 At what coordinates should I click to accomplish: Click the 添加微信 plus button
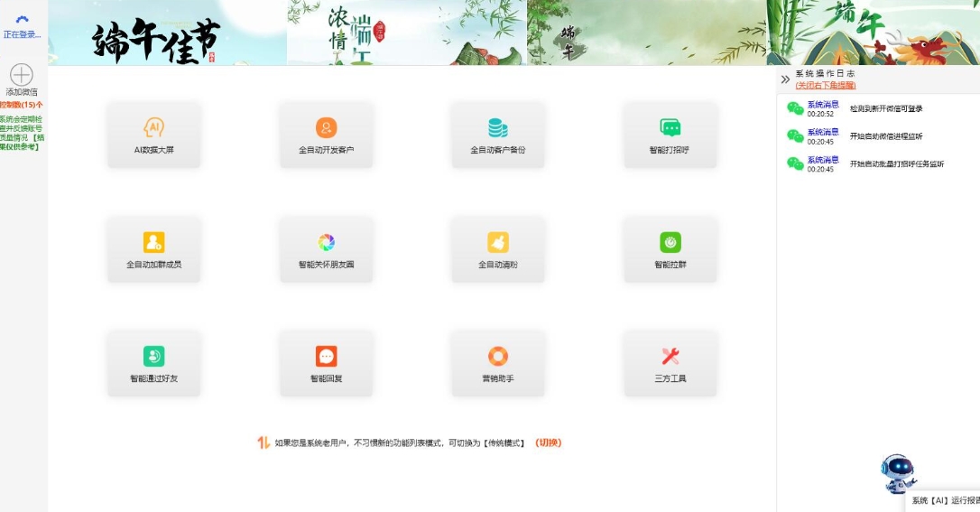pyautogui.click(x=21, y=75)
